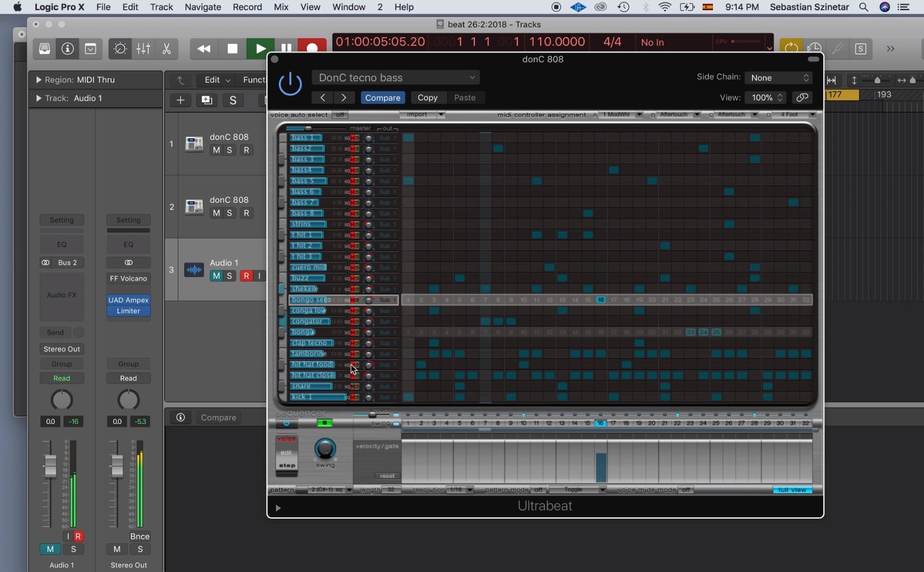Click the donC 808 track 1 instrument icon
Viewport: 924px width, 572px height.
point(194,144)
